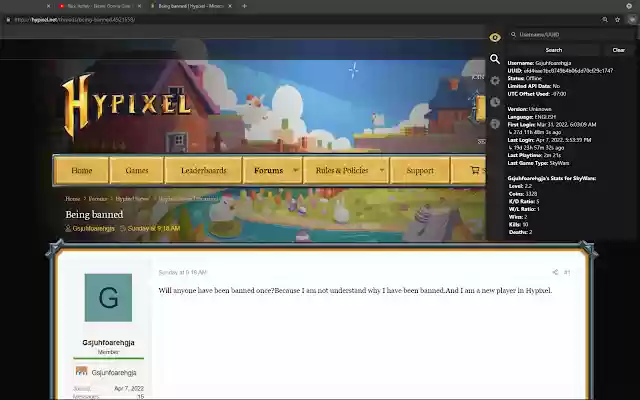Click the forum post message text
640x400 pixels.
tap(355, 291)
